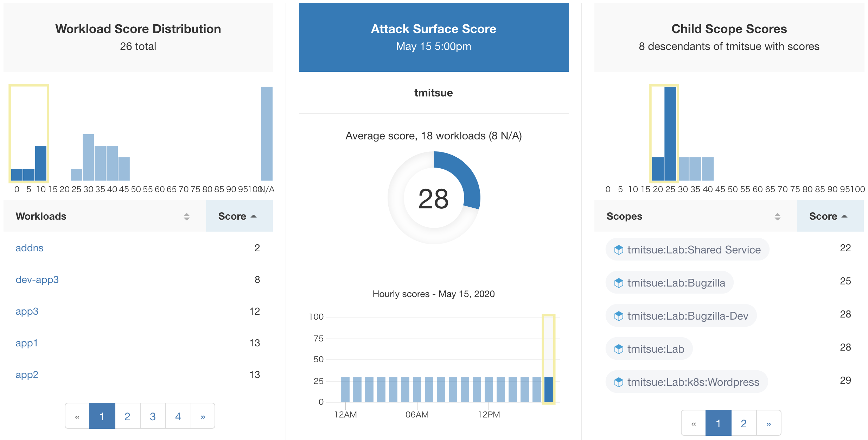Open the app2 workload details
This screenshot has width=868, height=440.
pos(27,375)
